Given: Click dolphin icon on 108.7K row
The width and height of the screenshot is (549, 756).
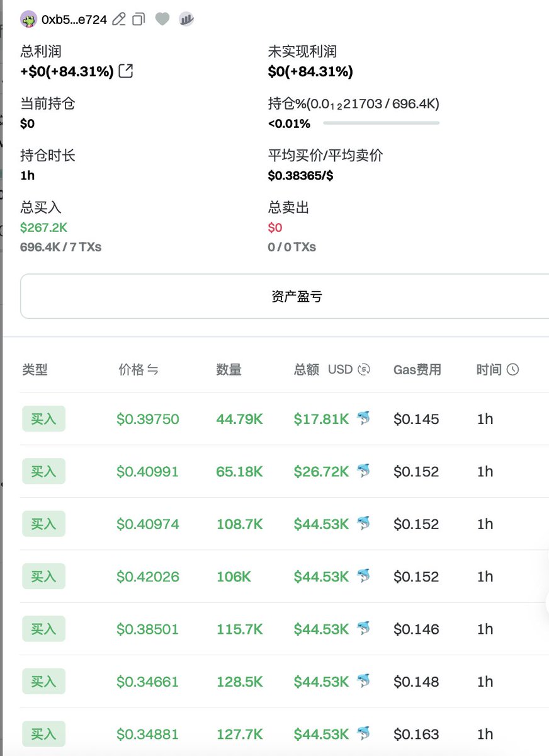Looking at the screenshot, I should tap(363, 523).
